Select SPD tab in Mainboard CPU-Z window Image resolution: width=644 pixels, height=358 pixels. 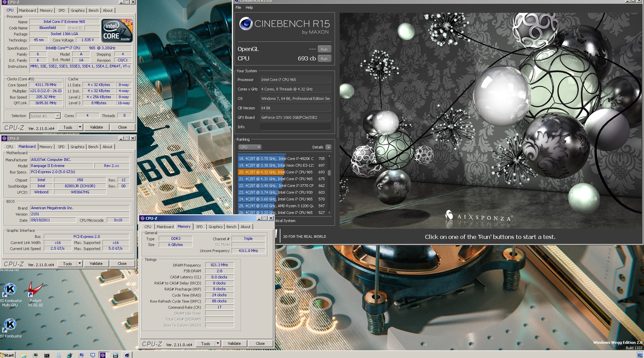[61, 147]
